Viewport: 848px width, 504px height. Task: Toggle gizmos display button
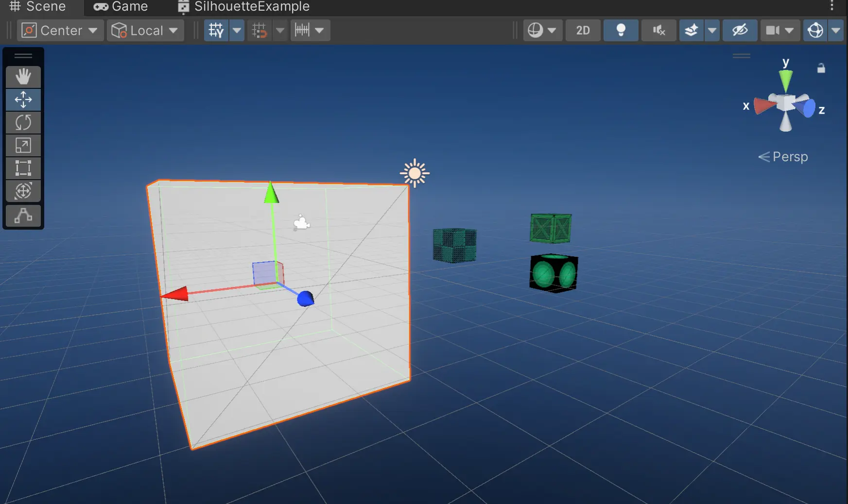click(815, 30)
